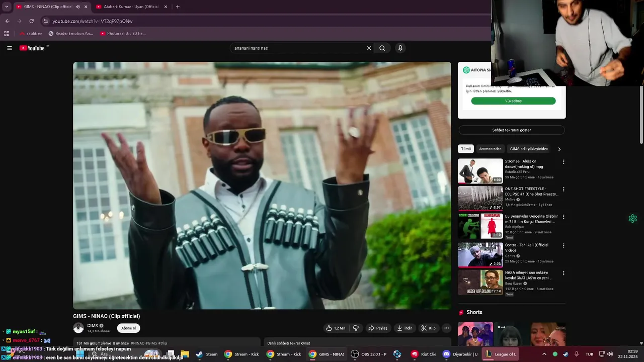Clear the search box with the X
This screenshot has width=644, height=362.
tap(369, 48)
